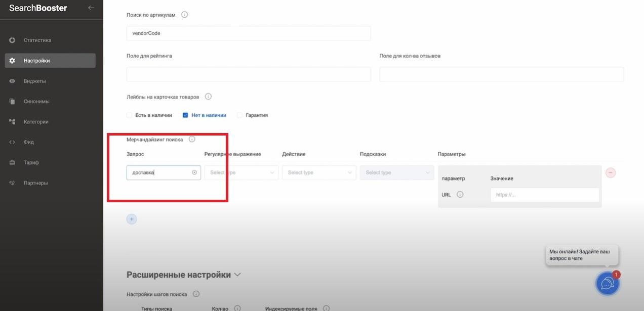The height and width of the screenshot is (311, 644).
Task: Click the URL value input field
Action: [x=545, y=195]
